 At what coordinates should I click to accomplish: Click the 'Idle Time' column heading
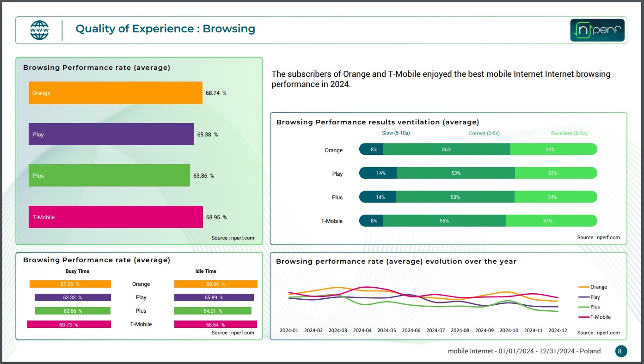click(x=206, y=271)
